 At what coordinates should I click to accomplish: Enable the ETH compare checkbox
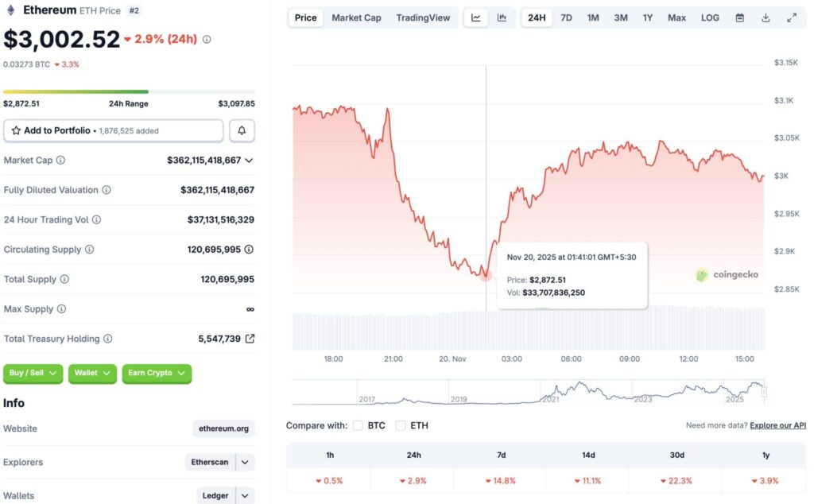tap(401, 425)
